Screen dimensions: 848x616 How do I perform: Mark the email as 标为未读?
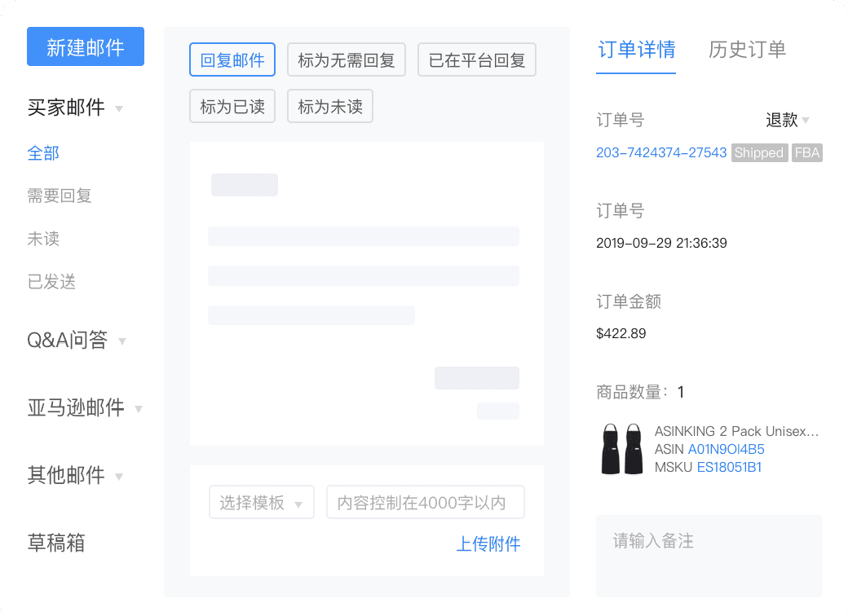tap(329, 105)
